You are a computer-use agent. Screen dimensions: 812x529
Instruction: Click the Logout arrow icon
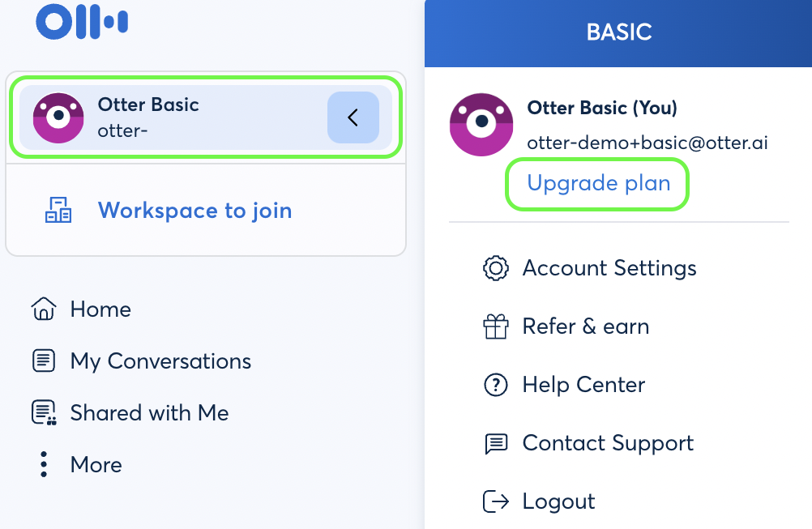click(x=496, y=501)
